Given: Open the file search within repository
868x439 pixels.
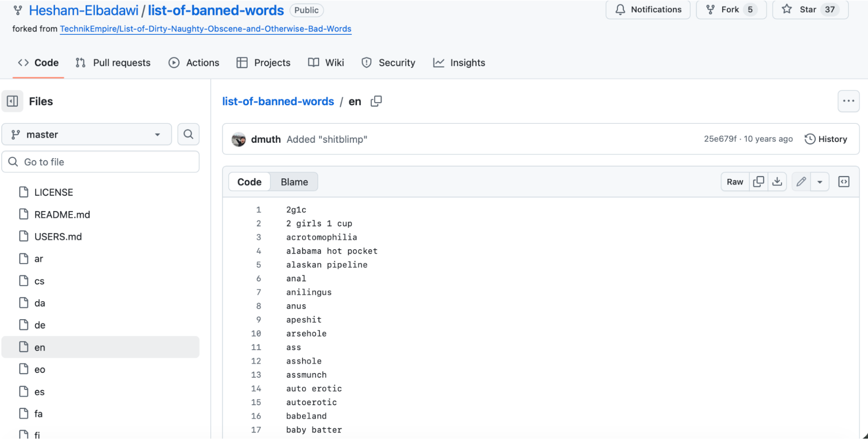Looking at the screenshot, I should pos(188,134).
